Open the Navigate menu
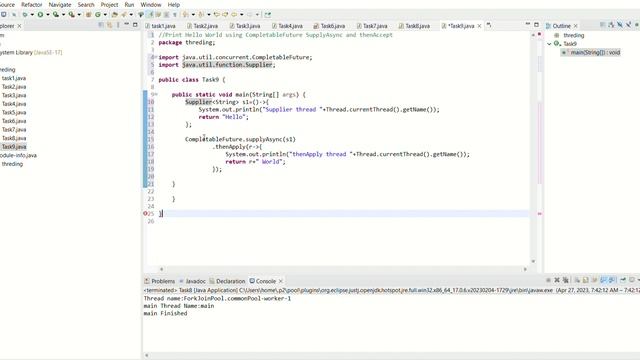 pos(60,4)
